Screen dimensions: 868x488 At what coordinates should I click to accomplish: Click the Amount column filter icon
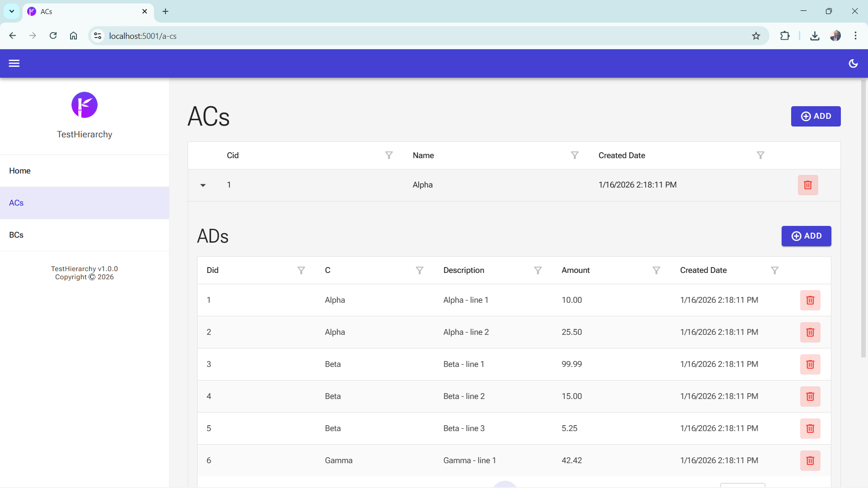(656, 271)
